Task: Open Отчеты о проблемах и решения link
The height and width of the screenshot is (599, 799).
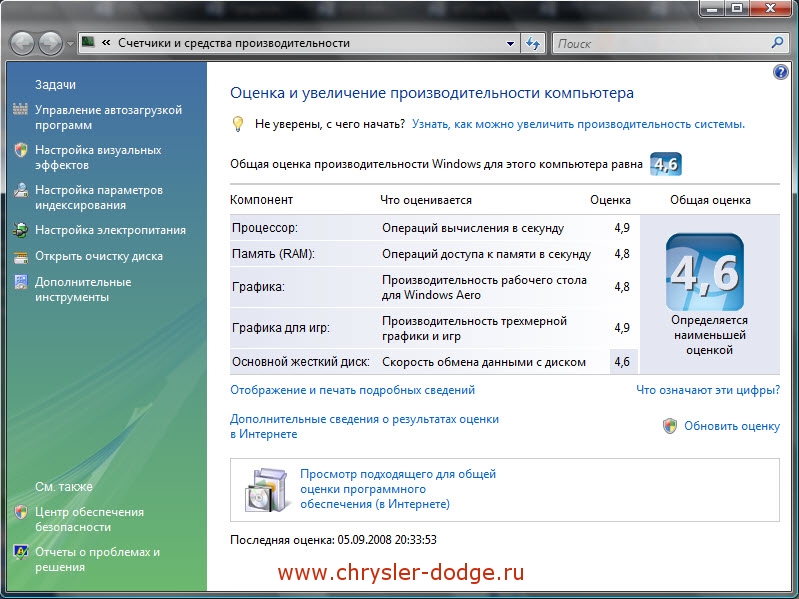Action: 97,559
